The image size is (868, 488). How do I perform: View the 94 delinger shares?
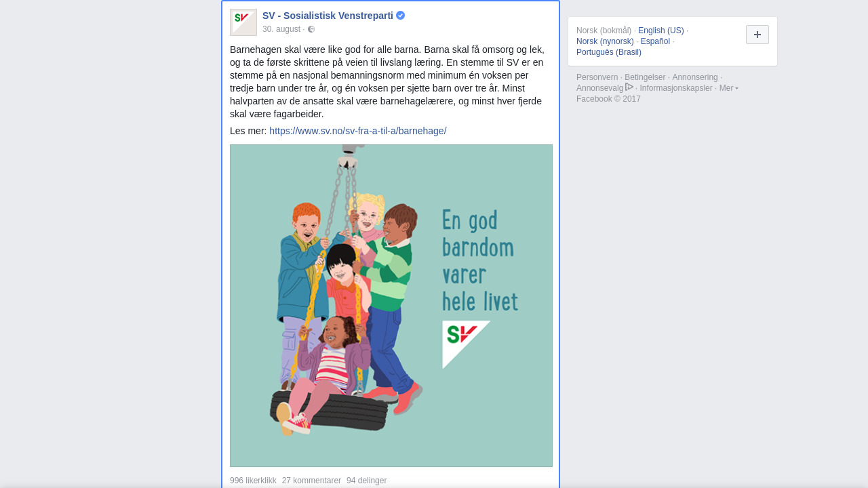click(x=366, y=481)
